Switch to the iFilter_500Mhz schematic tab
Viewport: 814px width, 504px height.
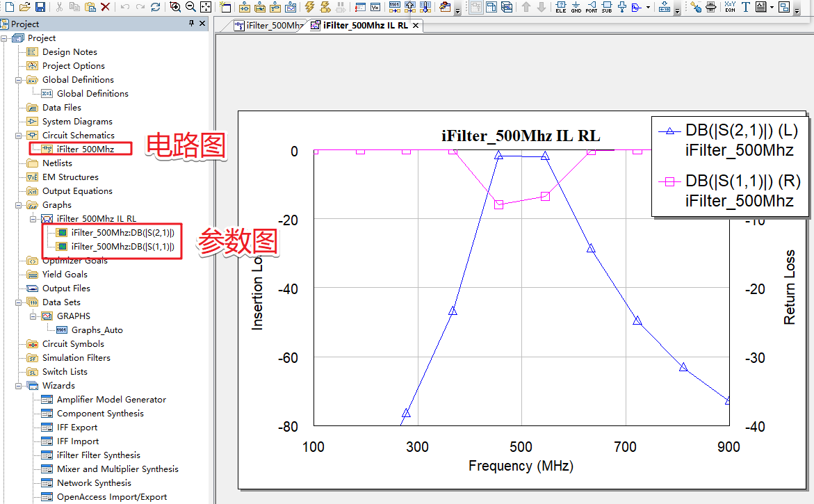[268, 26]
